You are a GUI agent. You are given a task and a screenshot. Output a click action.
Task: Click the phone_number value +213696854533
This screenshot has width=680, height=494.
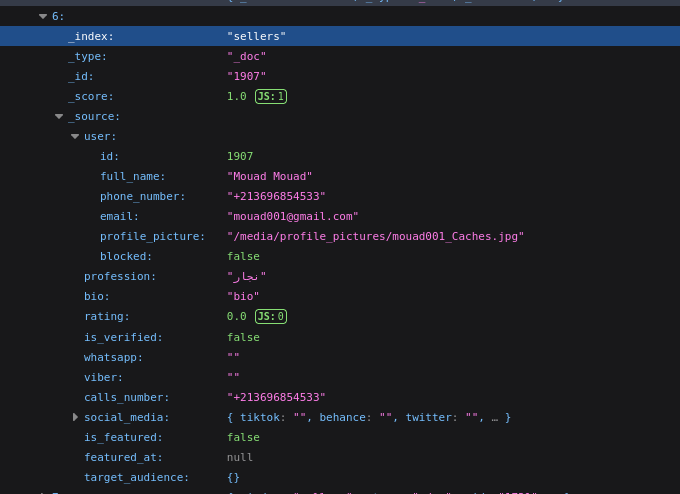pos(276,196)
